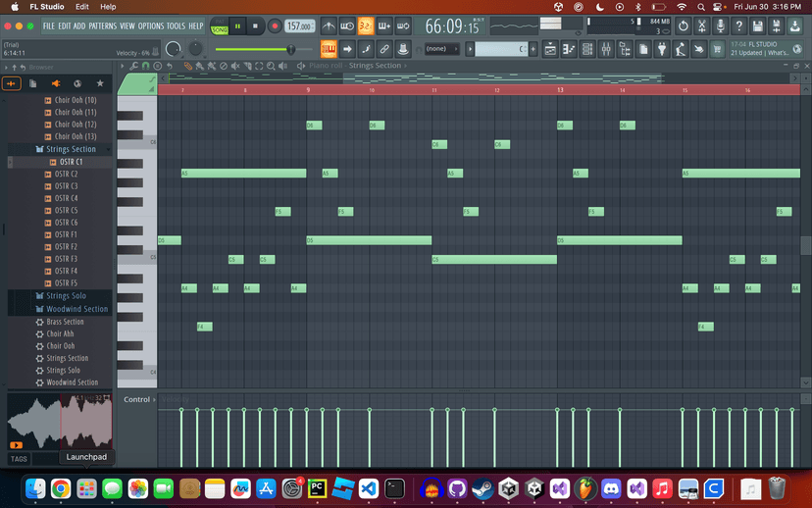Click the record button in transport bar
Screen dimensions: 812x508
(275, 26)
